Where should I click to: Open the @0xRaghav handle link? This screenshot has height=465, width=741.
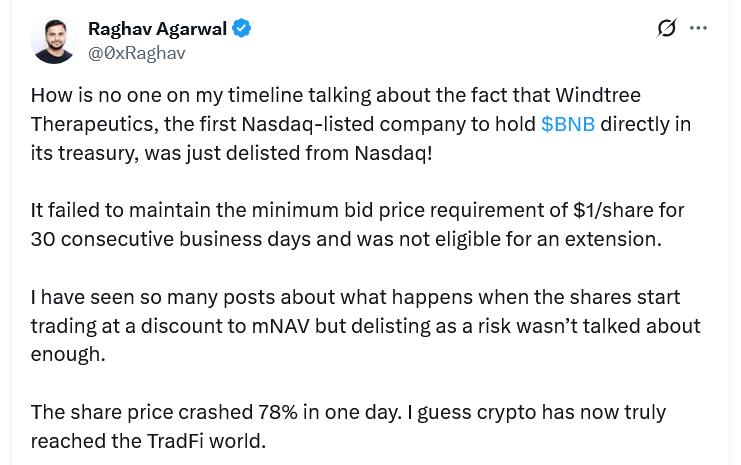[136, 53]
